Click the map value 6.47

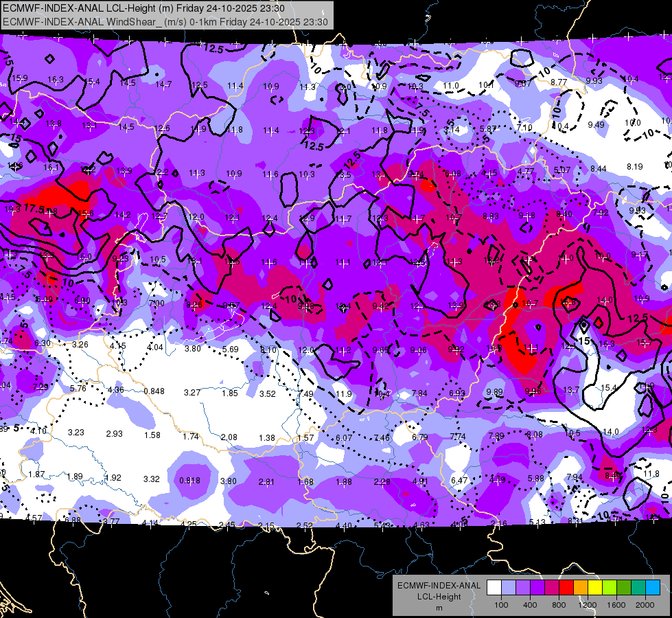point(459,481)
